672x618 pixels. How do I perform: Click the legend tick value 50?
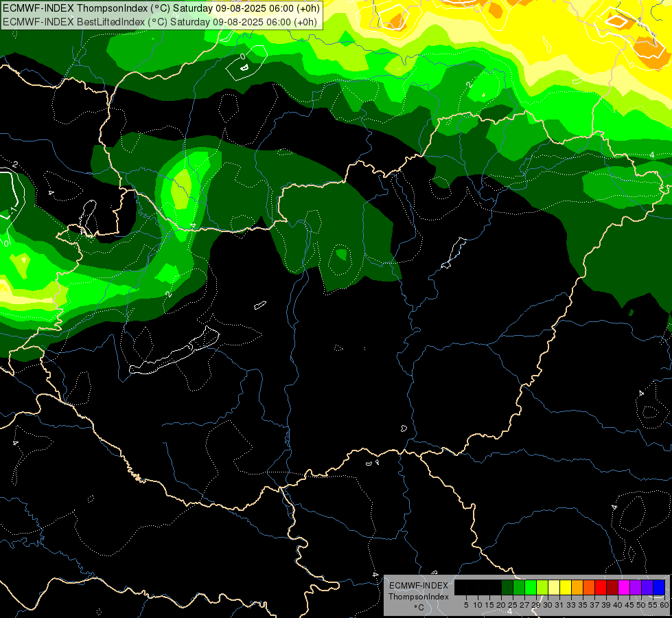(x=642, y=605)
